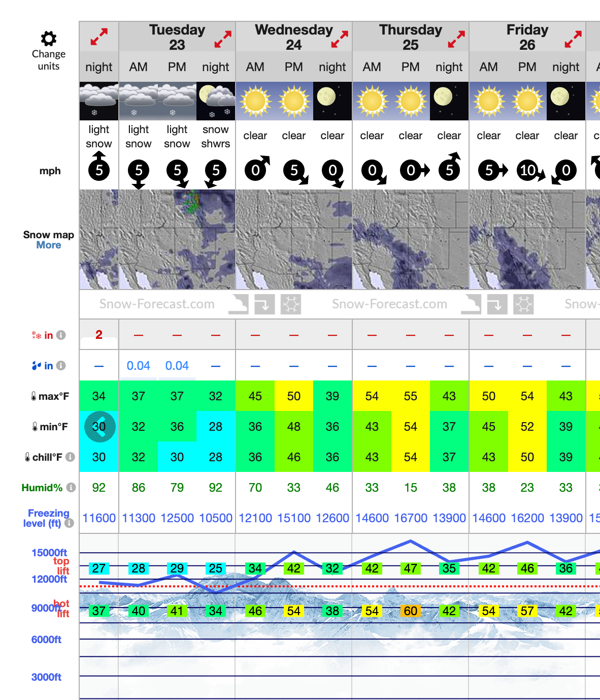The image size is (600, 700).
Task: Open Thursday's snow map thumbnail
Action: pos(411,239)
